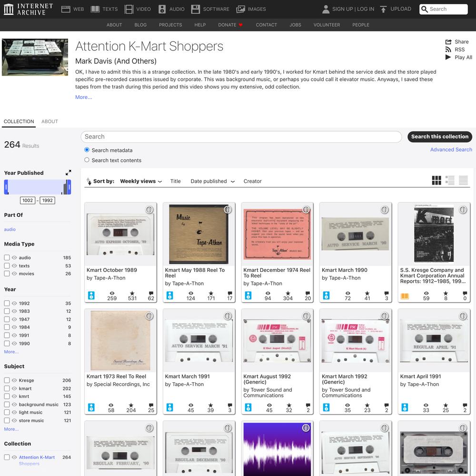Viewport: 476px width, 476px height.
Task: Click the collection search input field
Action: 241,137
